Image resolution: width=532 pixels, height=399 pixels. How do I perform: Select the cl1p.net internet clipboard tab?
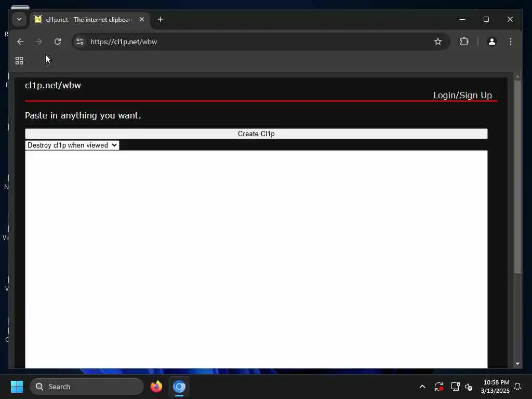coord(90,20)
